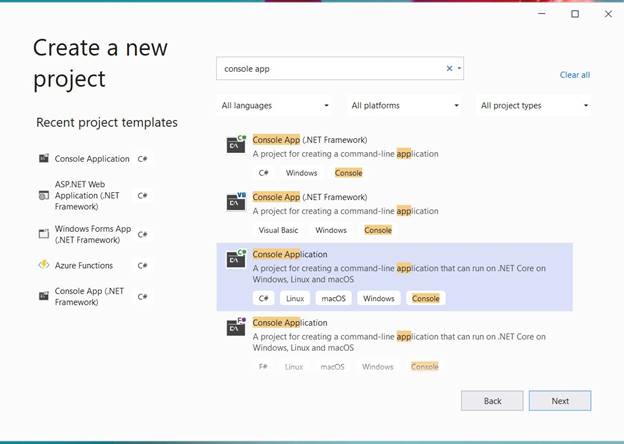Click the macOS tag on selected C# template
Viewport: 624px width, 444px height.
click(x=333, y=298)
